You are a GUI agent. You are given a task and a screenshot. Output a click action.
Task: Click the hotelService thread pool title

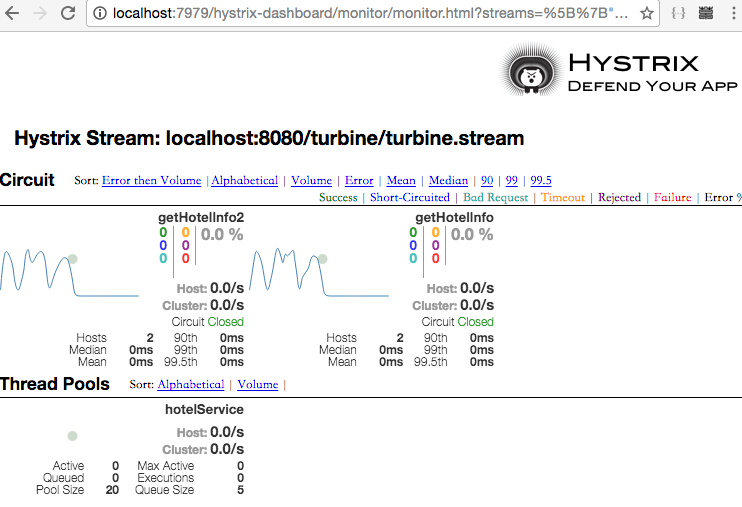204,409
